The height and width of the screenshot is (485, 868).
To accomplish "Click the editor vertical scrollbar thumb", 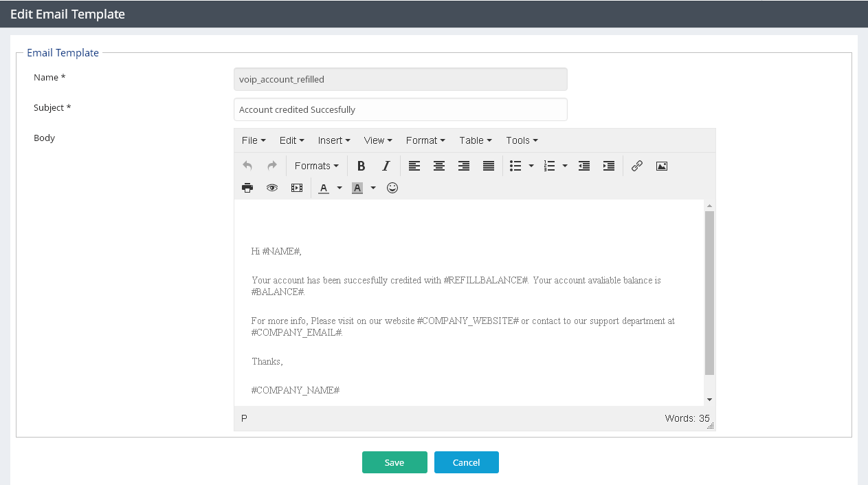I will point(709,293).
